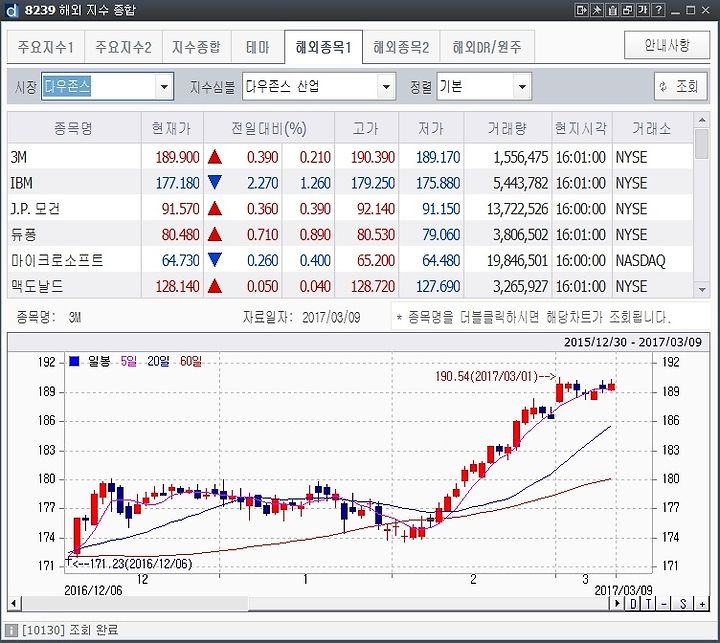Click the 조회 query button
Screen dimensions: 720x643
pyautogui.click(x=681, y=86)
